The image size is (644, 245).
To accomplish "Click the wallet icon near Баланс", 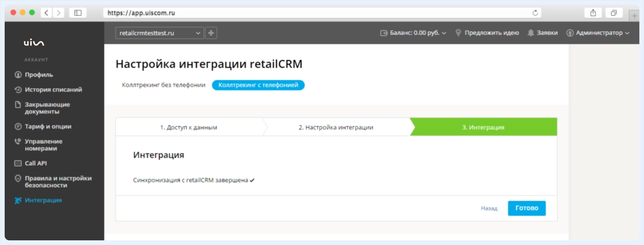I will click(384, 33).
